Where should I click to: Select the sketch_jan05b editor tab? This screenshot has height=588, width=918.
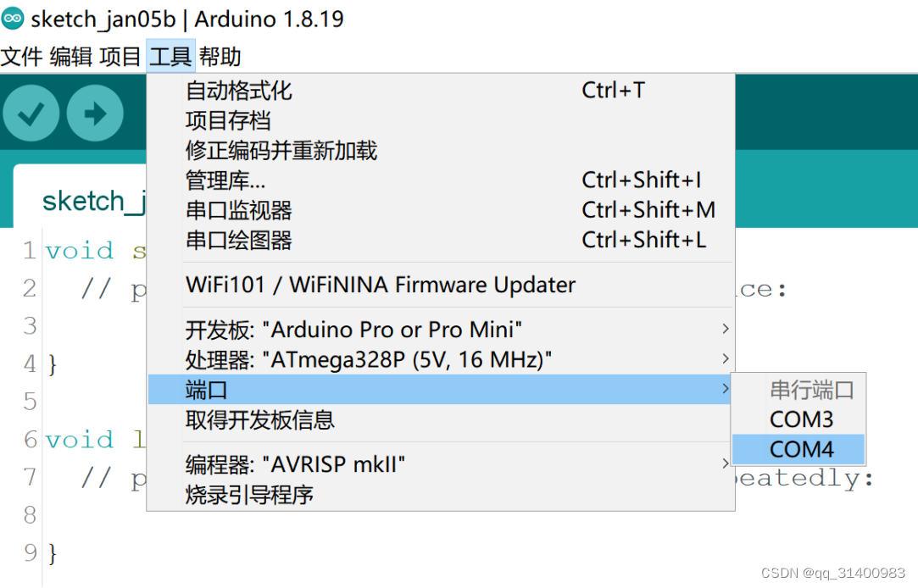coord(81,197)
